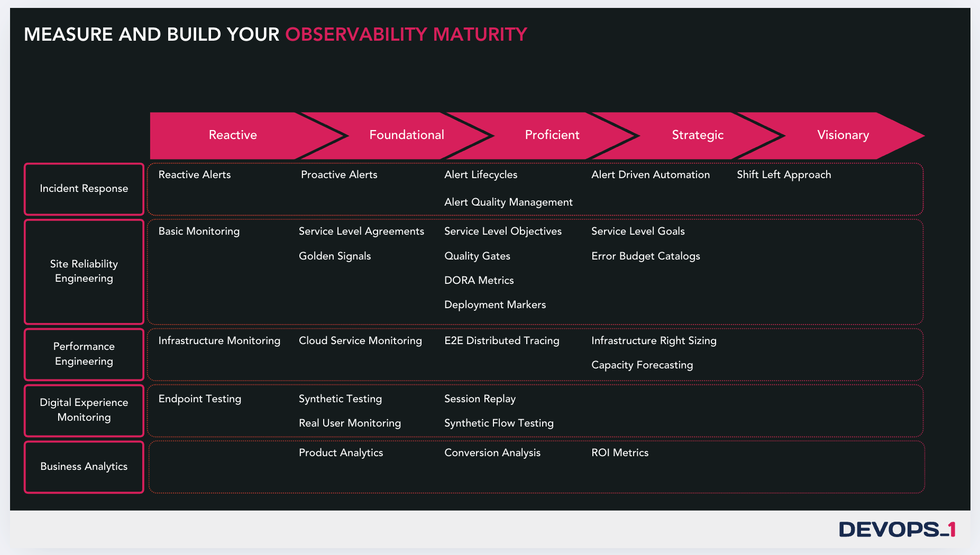Click 'Endpoint Testing' entry

click(200, 399)
